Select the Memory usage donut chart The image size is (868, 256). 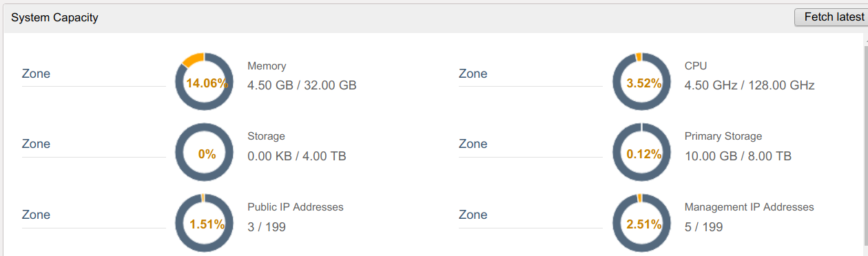point(205,83)
